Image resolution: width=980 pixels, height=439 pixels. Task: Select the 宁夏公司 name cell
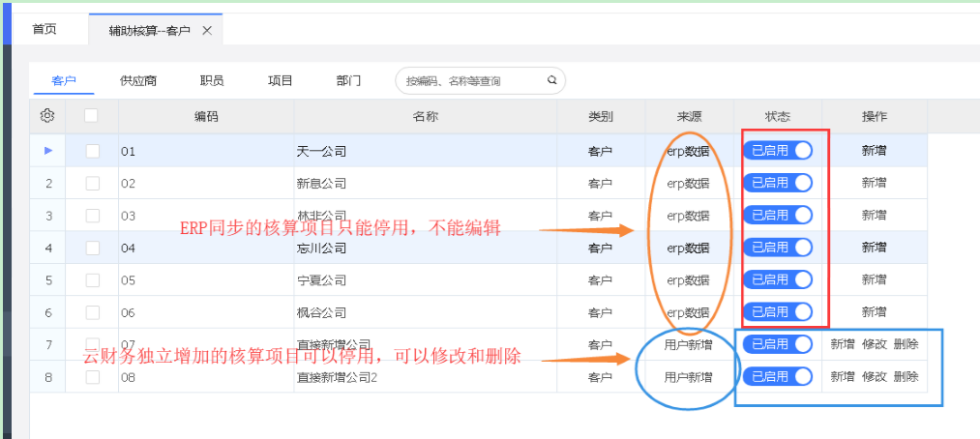coord(425,280)
